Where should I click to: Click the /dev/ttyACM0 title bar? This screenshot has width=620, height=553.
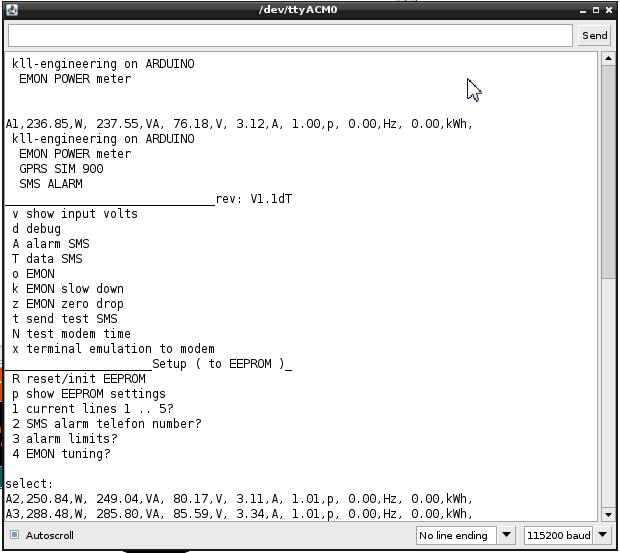click(x=298, y=10)
